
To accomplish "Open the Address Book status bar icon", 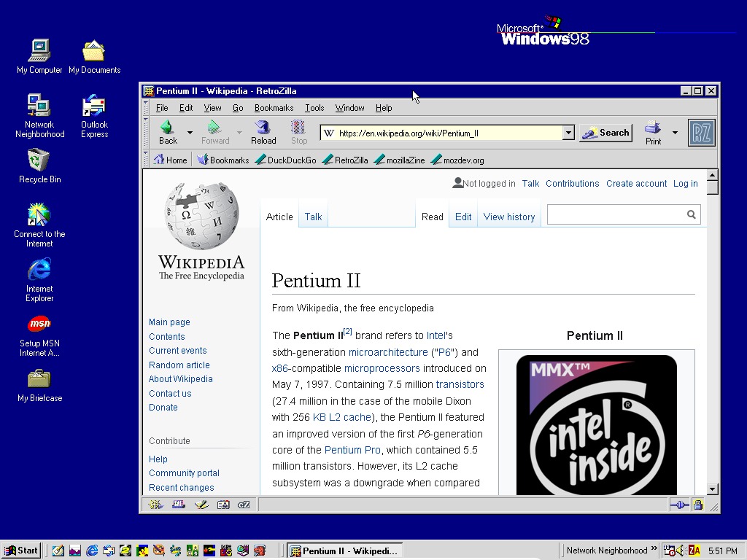I will coord(223,504).
